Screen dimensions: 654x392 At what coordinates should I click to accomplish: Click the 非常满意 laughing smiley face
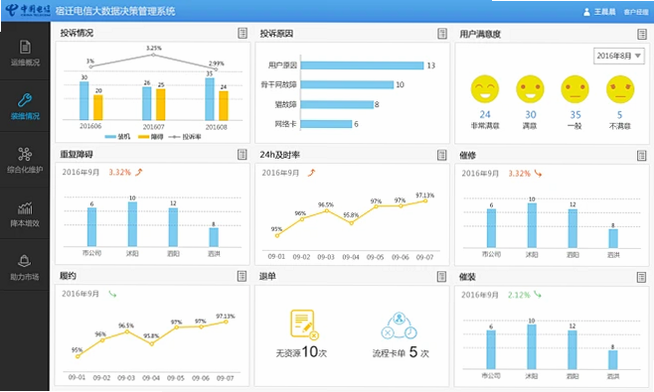point(485,89)
